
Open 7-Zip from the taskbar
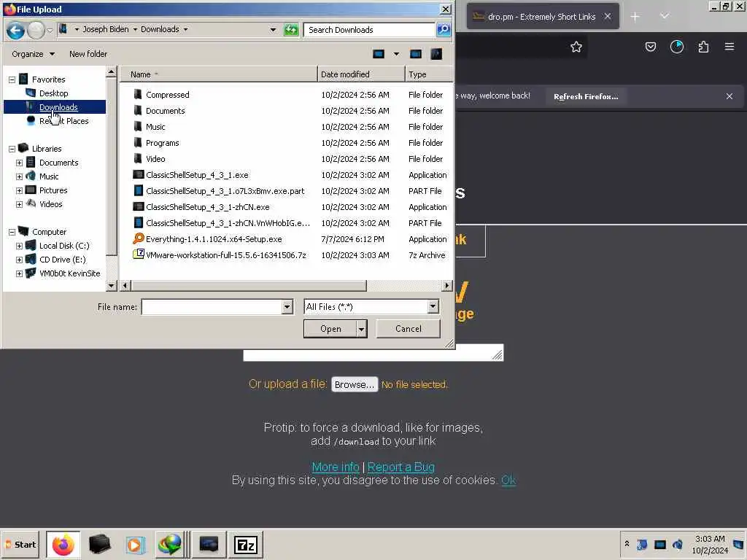(x=246, y=544)
